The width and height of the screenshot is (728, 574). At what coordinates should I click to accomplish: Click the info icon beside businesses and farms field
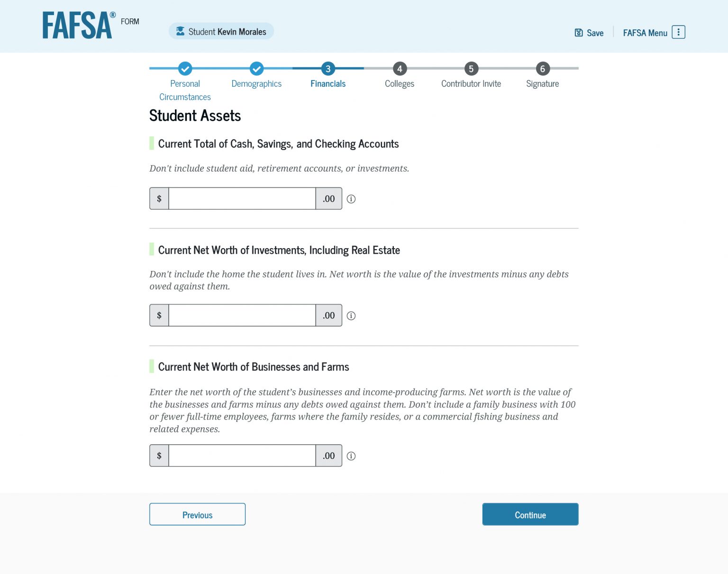(x=351, y=456)
